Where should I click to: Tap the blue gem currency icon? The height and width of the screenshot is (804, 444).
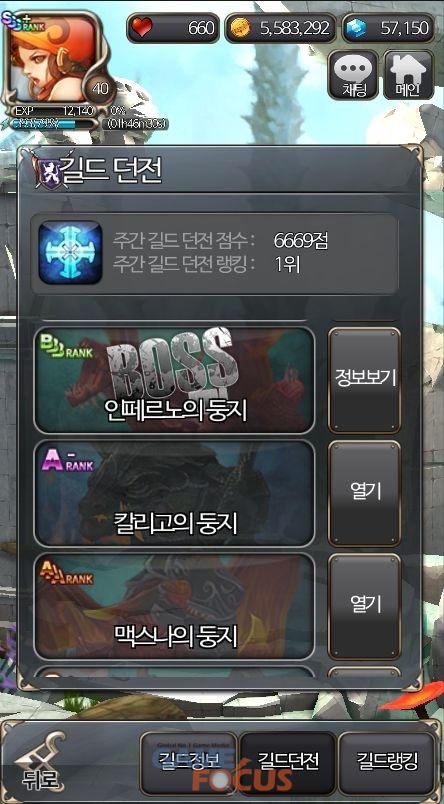(x=356, y=28)
